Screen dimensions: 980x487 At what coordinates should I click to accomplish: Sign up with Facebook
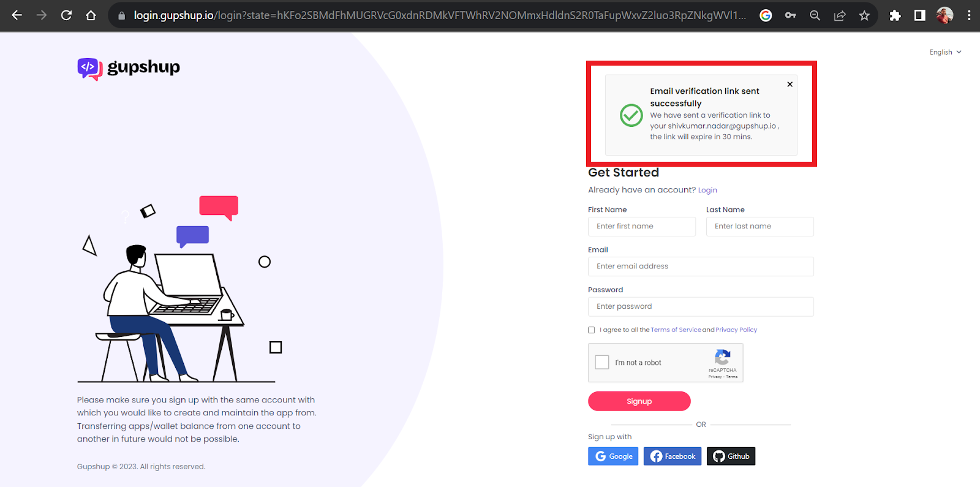[673, 456]
